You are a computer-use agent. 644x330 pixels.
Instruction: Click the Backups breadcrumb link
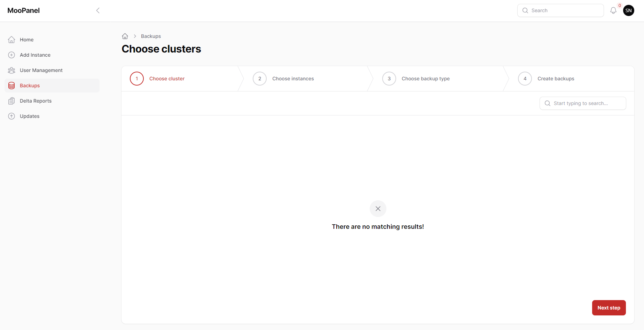(151, 36)
